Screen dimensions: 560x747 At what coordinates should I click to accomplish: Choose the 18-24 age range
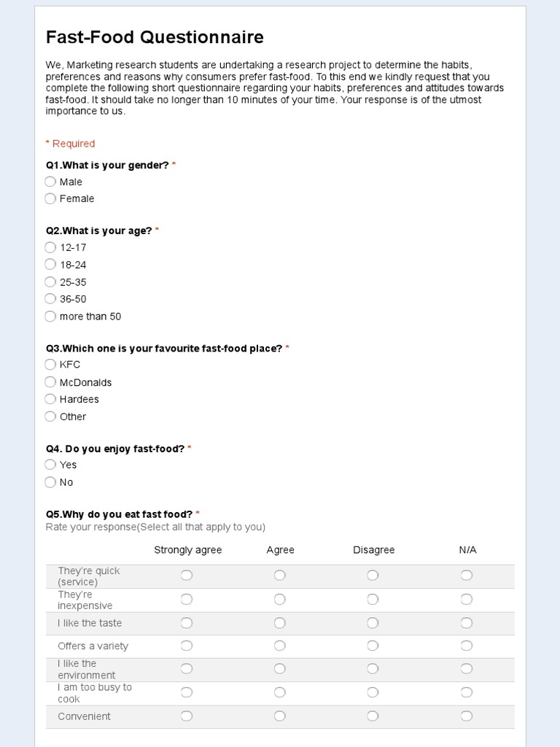point(50,264)
